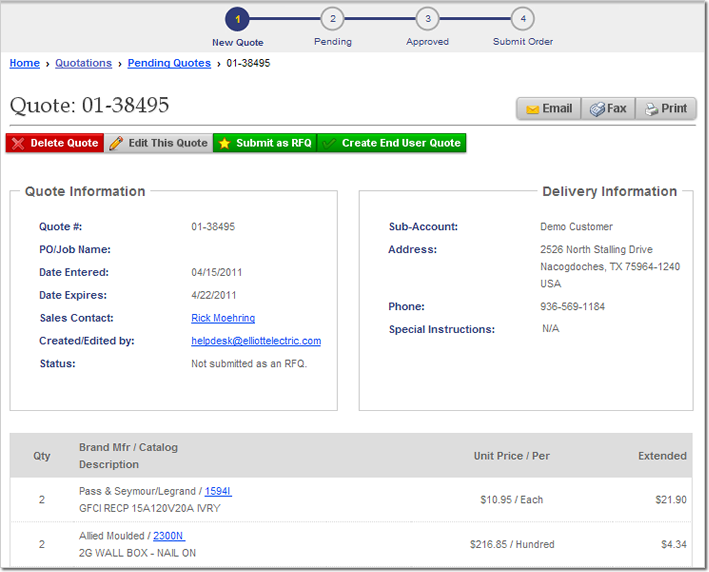Click the checkmark icon on Create End User Quote
The image size is (709, 572).
(329, 143)
